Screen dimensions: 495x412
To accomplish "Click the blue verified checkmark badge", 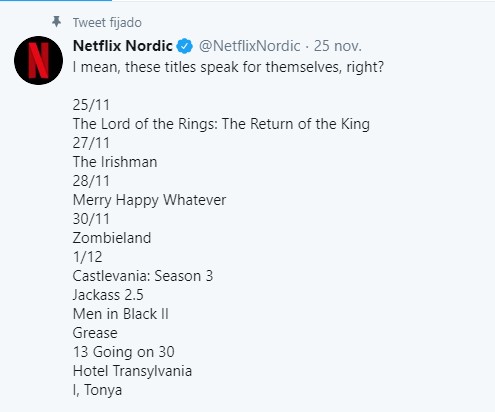I will [x=185, y=46].
